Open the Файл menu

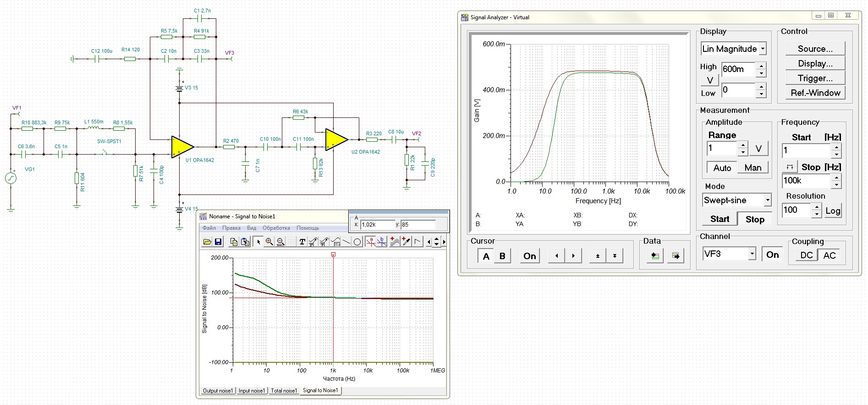tap(209, 228)
